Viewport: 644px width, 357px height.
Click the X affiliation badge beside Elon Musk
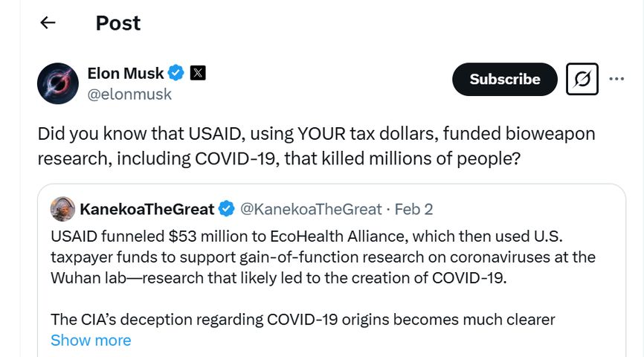pos(198,73)
